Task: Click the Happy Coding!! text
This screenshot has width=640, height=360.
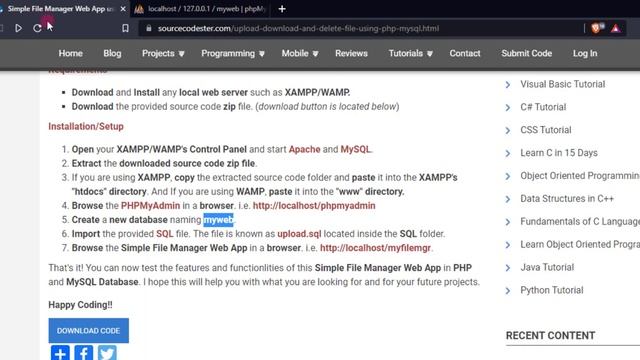Action: tap(80, 305)
